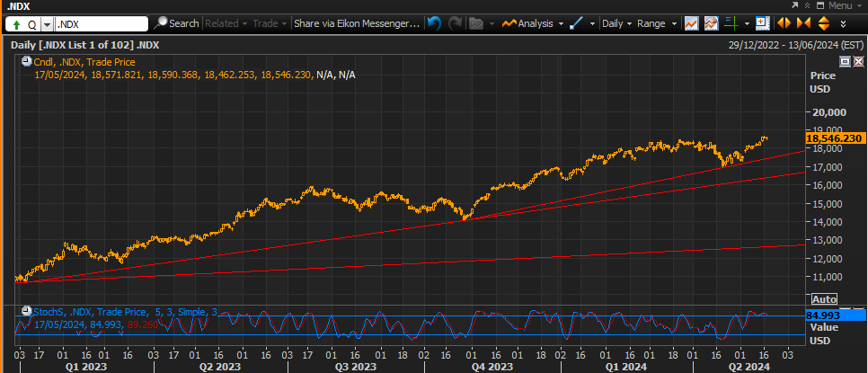Open the window Menu dropdown
Image resolution: width=868 pixels, height=373 pixels.
click(846, 5)
